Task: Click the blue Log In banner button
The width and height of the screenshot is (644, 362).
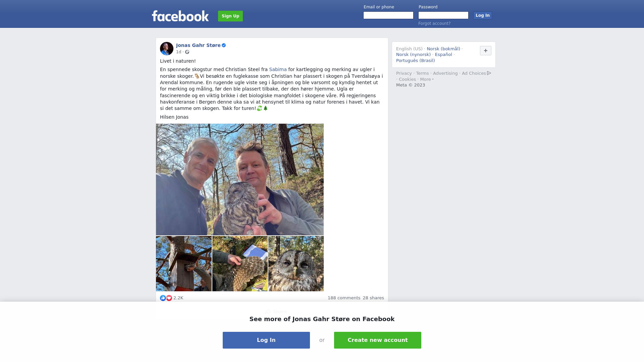Action: click(x=266, y=340)
